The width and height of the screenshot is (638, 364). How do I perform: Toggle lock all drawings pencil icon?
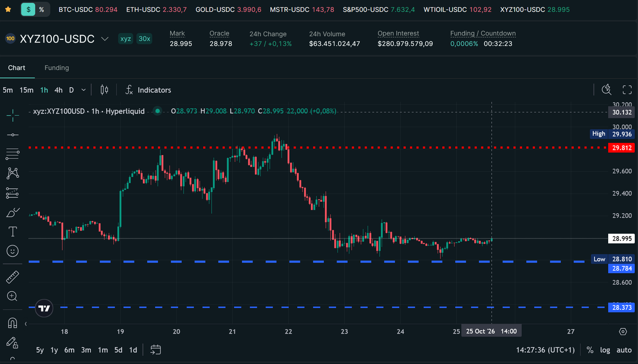[13, 342]
